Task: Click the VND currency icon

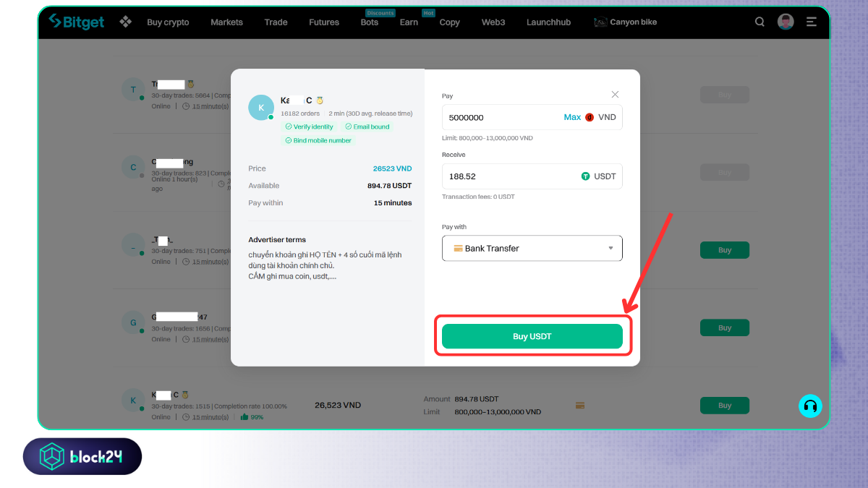Action: pyautogui.click(x=590, y=117)
